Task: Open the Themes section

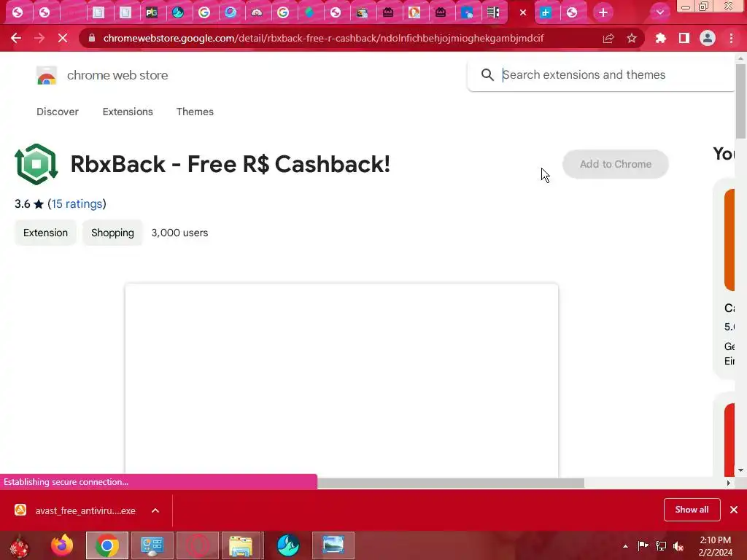Action: (x=195, y=112)
